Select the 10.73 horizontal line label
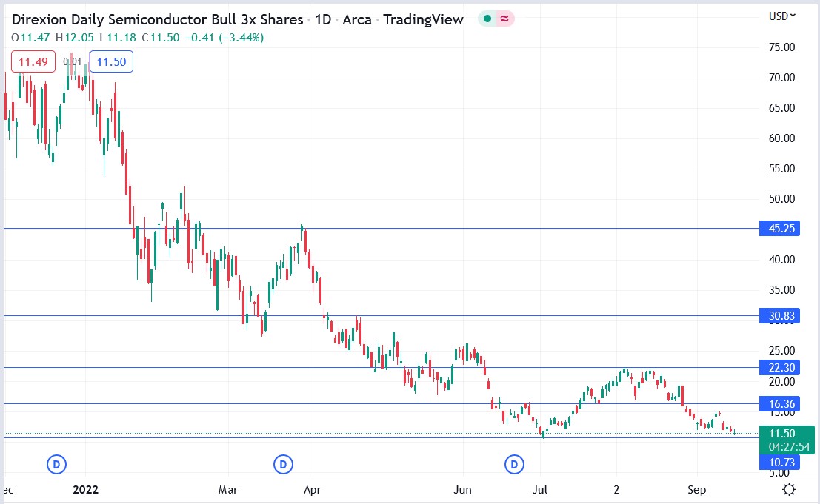Screen dimensions: 820x504 (x=779, y=462)
